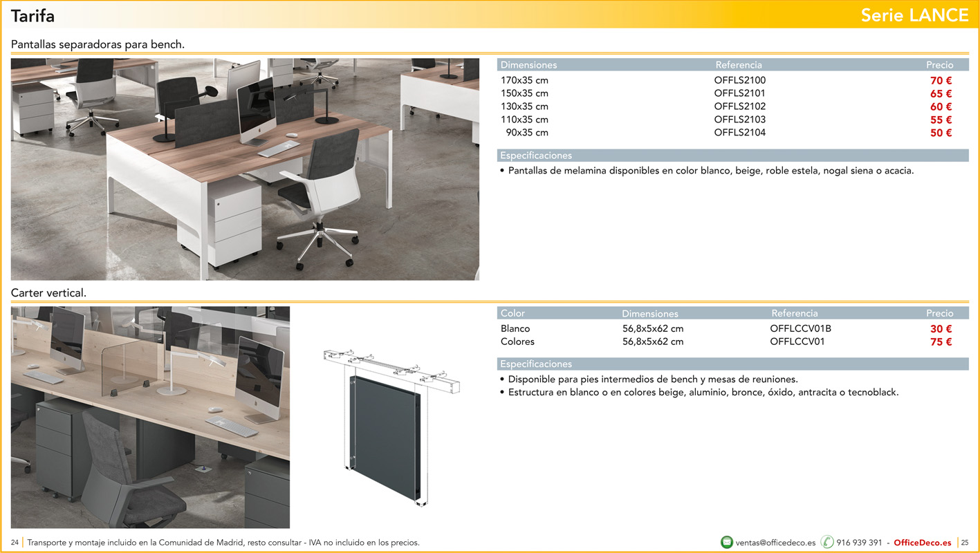Image resolution: width=980 pixels, height=553 pixels.
Task: Select reference OFFLS2100
Action: pyautogui.click(x=740, y=80)
